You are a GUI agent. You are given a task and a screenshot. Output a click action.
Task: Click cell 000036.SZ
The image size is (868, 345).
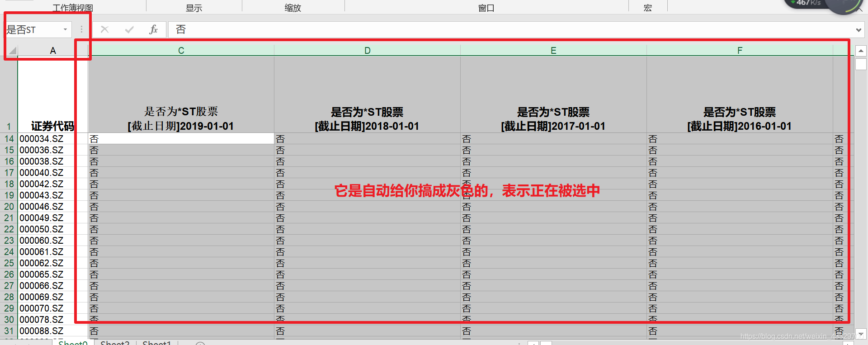(53, 150)
